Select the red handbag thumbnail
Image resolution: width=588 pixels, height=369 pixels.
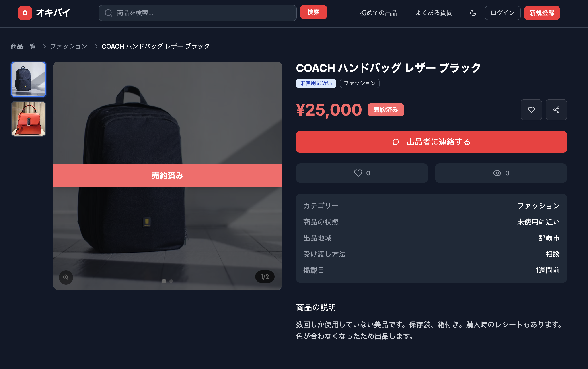[x=29, y=119]
